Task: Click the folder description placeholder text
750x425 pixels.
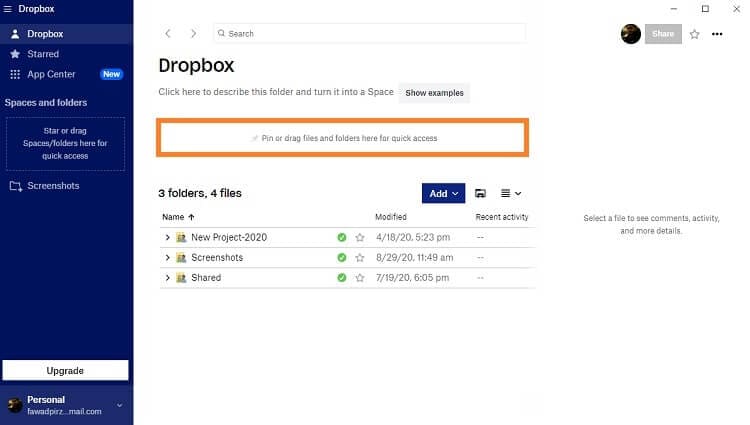Action: [276, 92]
